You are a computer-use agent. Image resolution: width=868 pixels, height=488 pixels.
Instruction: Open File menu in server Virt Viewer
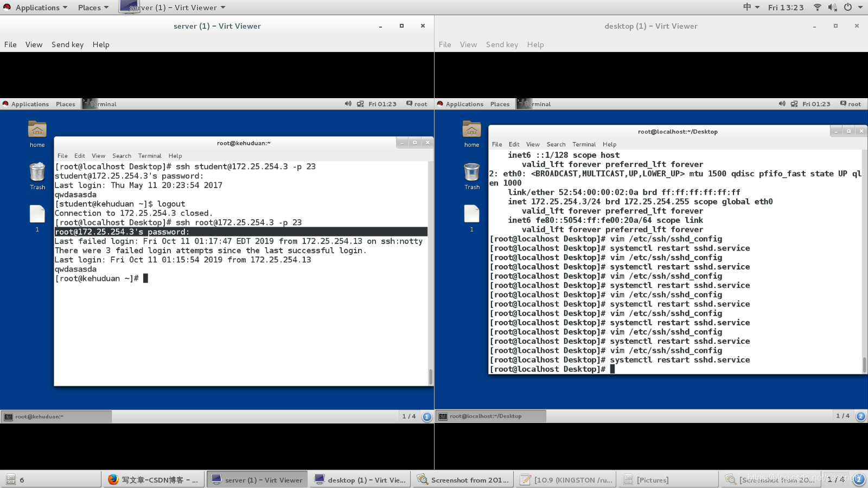(x=10, y=44)
